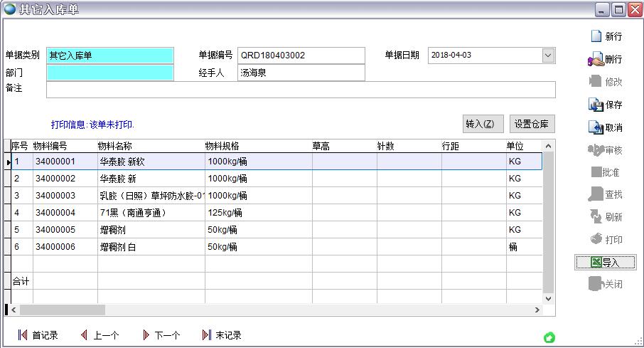Click the 部门 department field
This screenshot has height=348, width=644.
coord(110,73)
